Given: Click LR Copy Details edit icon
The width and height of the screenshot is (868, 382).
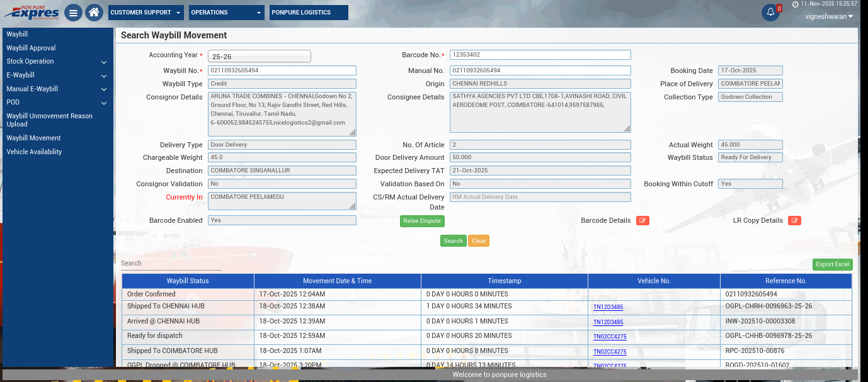Looking at the screenshot, I should point(794,220).
